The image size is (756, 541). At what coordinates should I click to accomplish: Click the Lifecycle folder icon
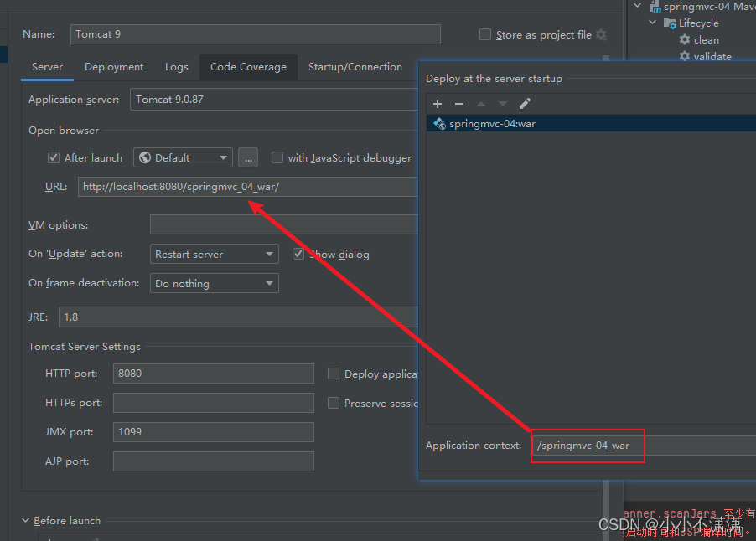click(670, 23)
